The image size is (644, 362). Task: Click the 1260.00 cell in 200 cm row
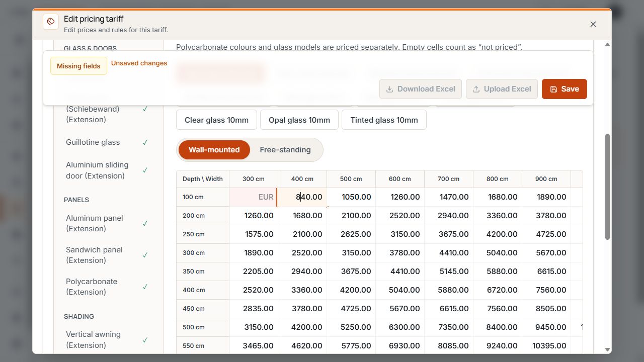(254, 216)
